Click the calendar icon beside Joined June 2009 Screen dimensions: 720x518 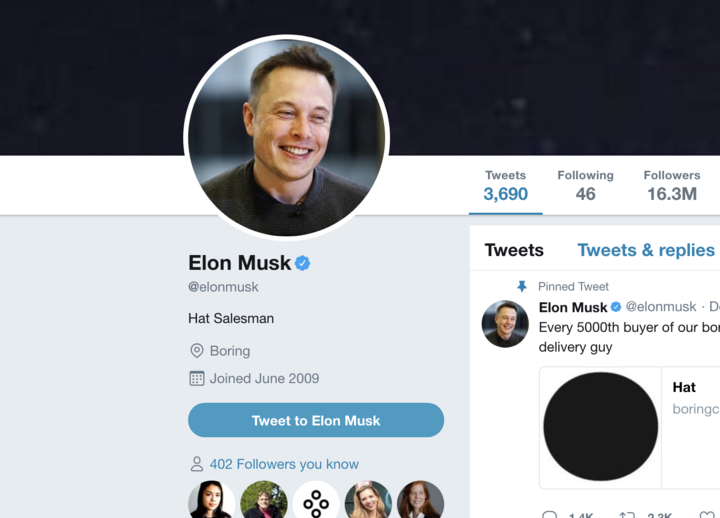[197, 379]
